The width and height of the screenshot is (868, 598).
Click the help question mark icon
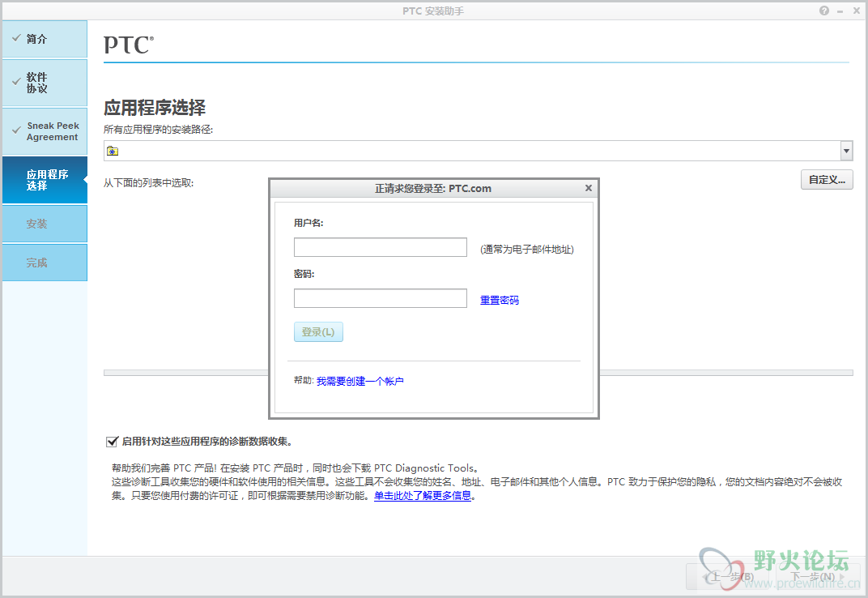pyautogui.click(x=824, y=11)
